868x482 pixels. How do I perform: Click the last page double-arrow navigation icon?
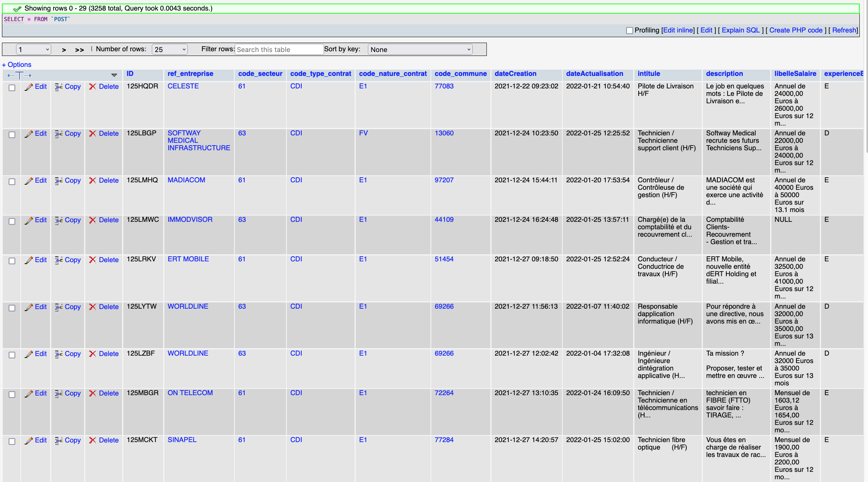pyautogui.click(x=79, y=50)
